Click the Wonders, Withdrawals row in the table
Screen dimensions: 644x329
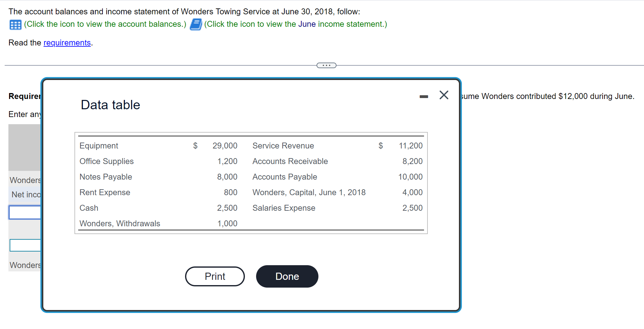pyautogui.click(x=120, y=223)
